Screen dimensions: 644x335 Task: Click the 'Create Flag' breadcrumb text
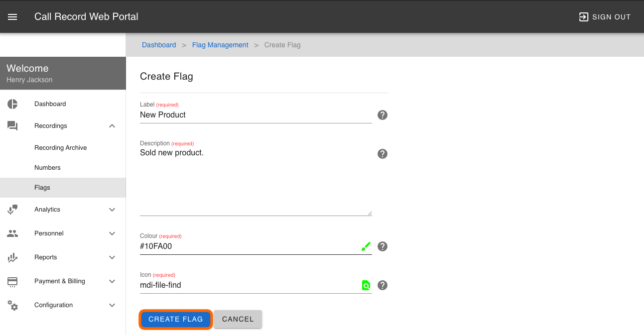coord(282,45)
